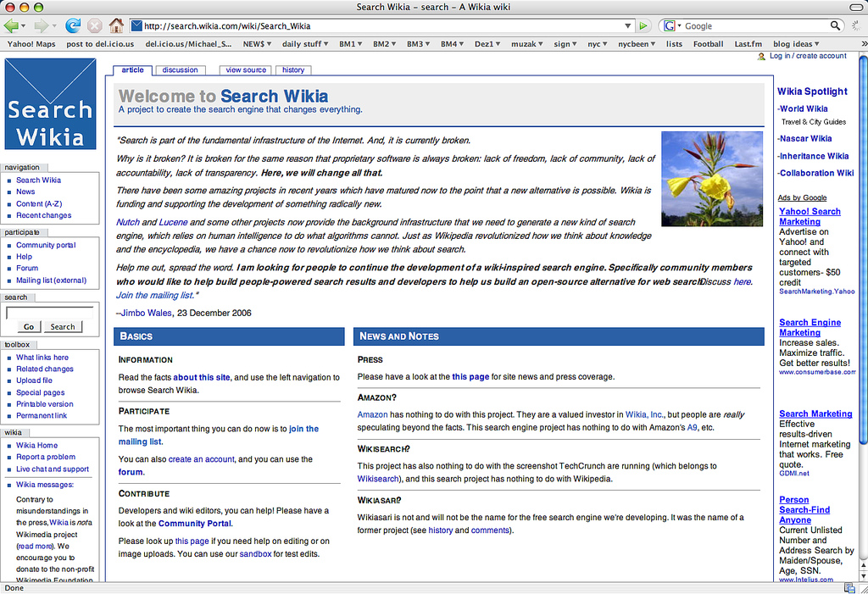
Task: Click into the browser address bar
Action: click(382, 25)
